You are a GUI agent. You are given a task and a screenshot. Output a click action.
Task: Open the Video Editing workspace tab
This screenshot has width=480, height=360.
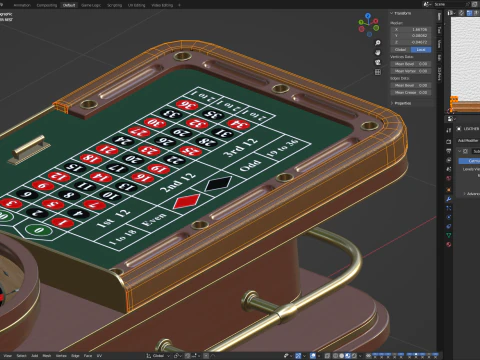pos(162,5)
